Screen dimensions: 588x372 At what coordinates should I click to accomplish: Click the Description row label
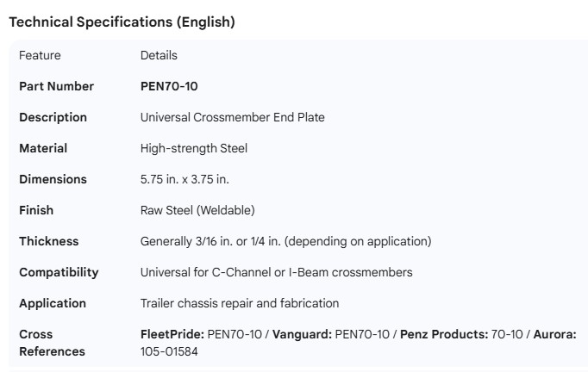53,117
